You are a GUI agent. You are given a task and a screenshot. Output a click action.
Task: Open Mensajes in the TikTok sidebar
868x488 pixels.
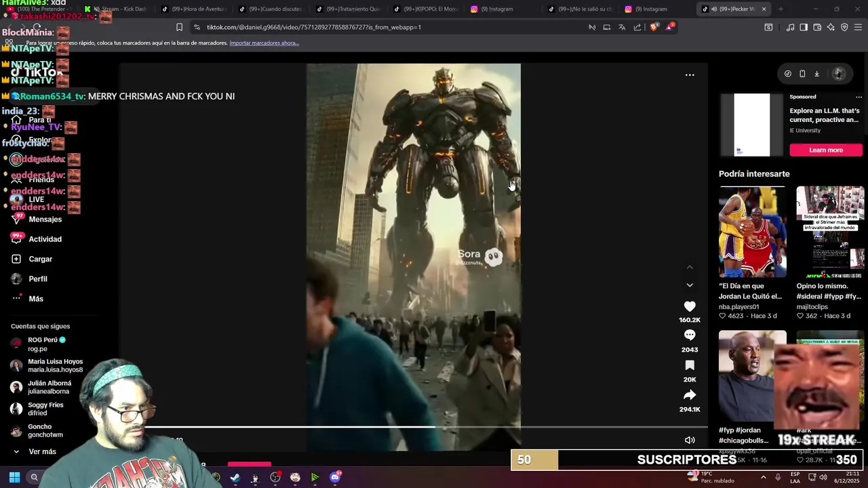[45, 219]
